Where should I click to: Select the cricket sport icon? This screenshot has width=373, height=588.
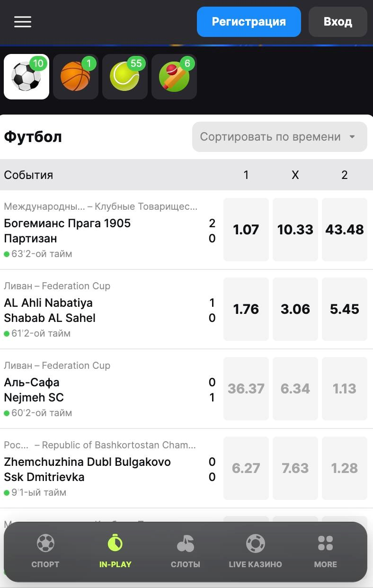tap(174, 77)
